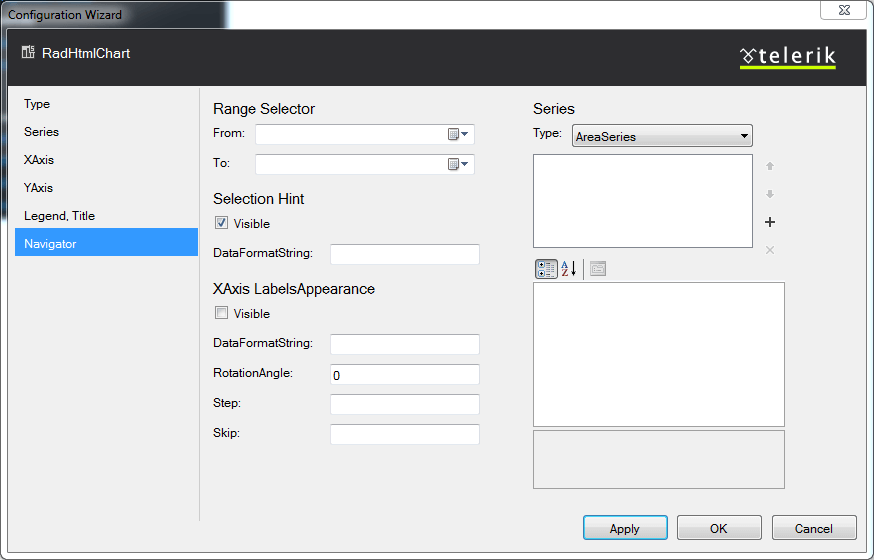Close the Configuration Wizard window
Screen dimensions: 874x560
tap(843, 10)
